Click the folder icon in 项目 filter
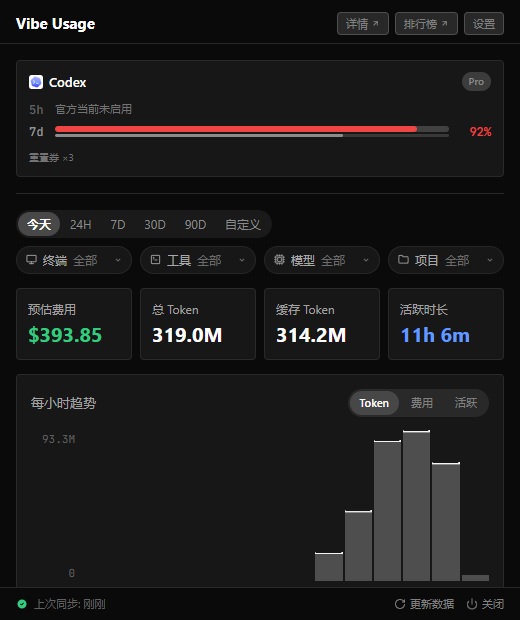The height and width of the screenshot is (620, 520). tap(403, 260)
